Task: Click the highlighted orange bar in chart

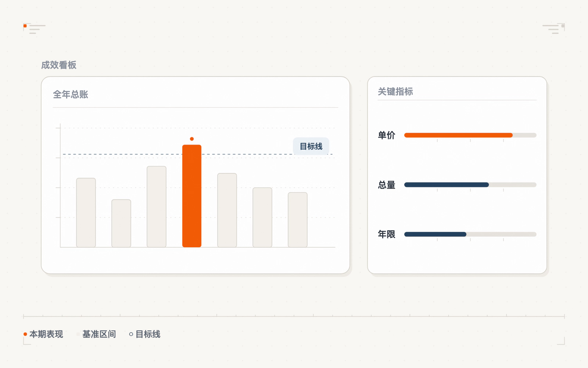Action: coord(192,196)
